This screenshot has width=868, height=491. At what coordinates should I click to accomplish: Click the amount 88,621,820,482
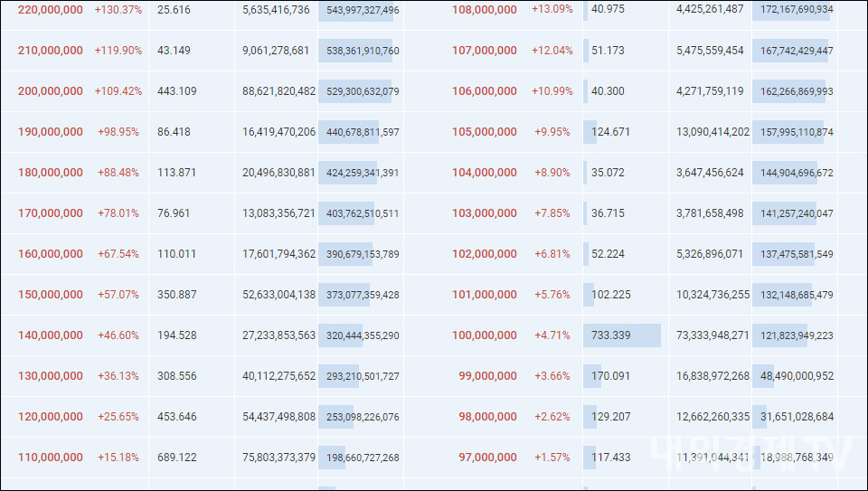tap(278, 91)
